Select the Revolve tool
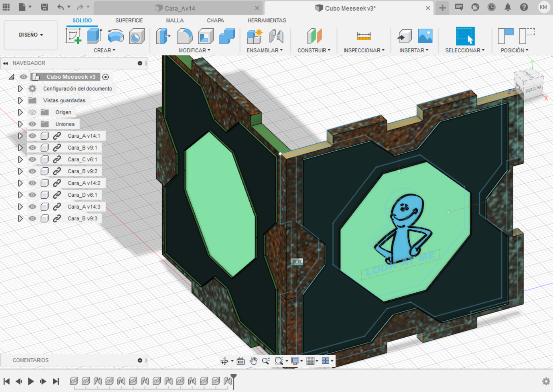The image size is (553, 392). 116,36
